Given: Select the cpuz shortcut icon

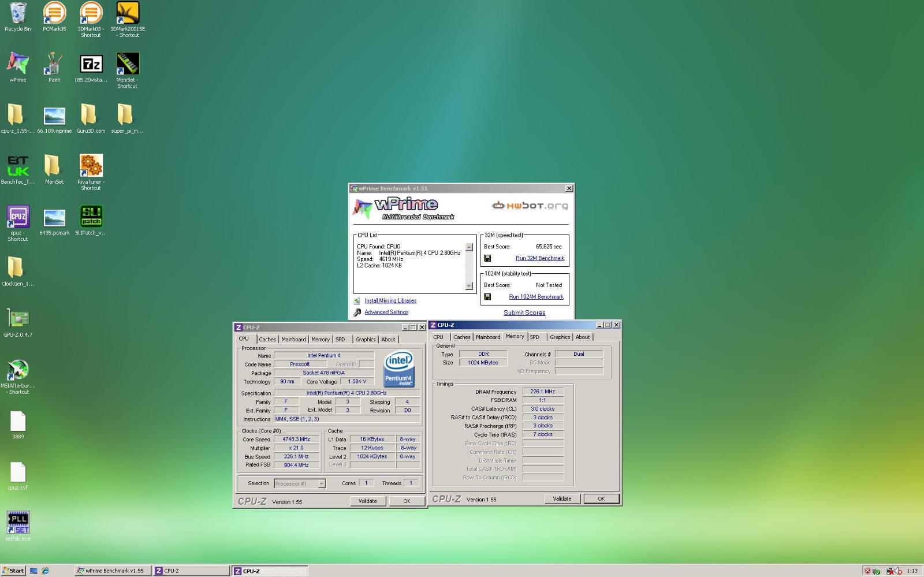Looking at the screenshot, I should coord(18,223).
